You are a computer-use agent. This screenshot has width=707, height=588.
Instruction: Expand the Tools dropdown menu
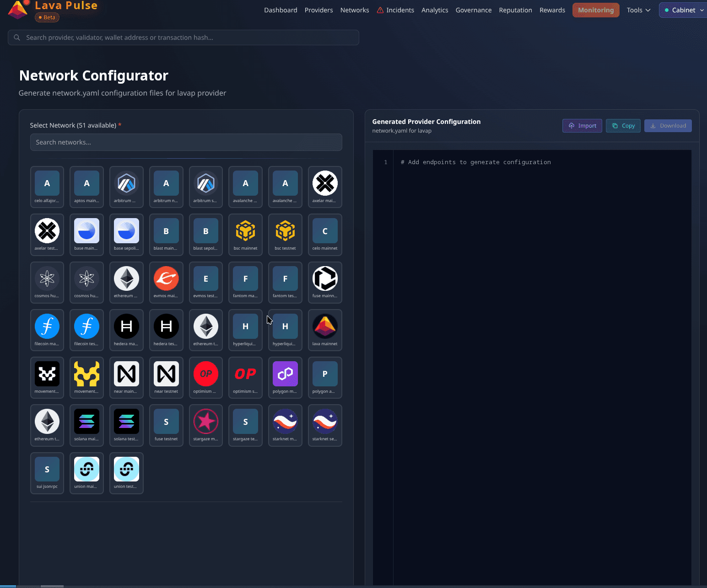pyautogui.click(x=638, y=10)
